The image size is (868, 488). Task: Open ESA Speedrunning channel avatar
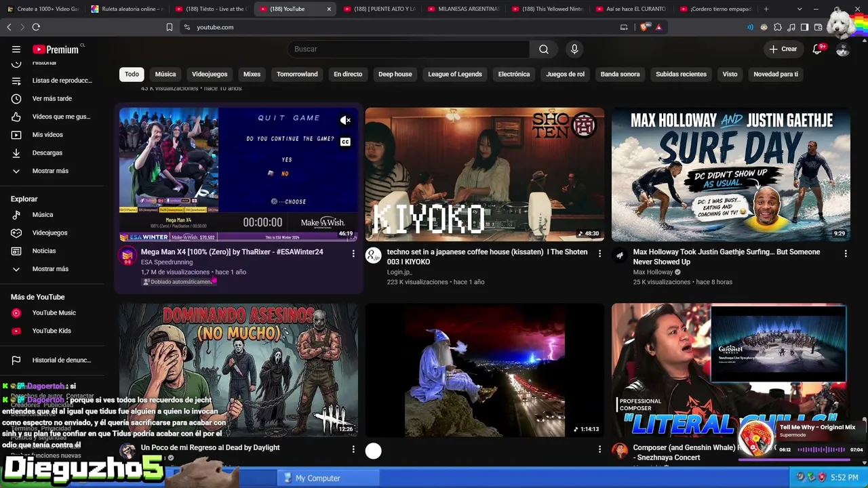tap(127, 256)
